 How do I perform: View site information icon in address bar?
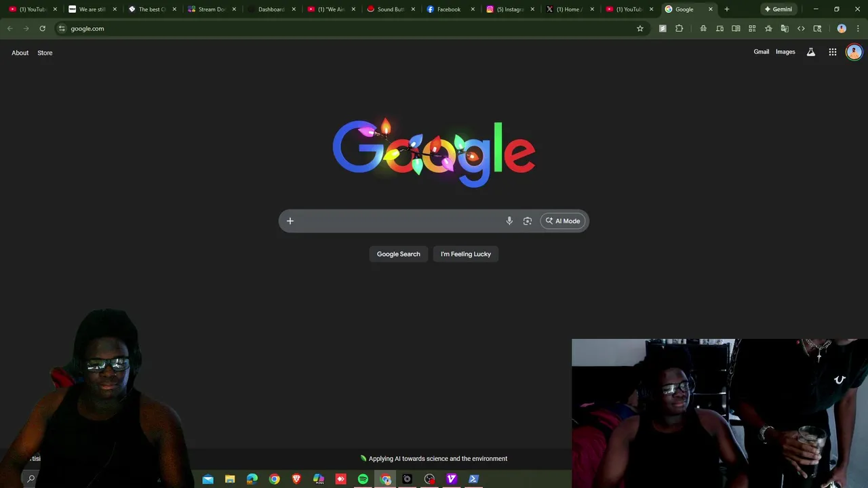click(x=62, y=28)
